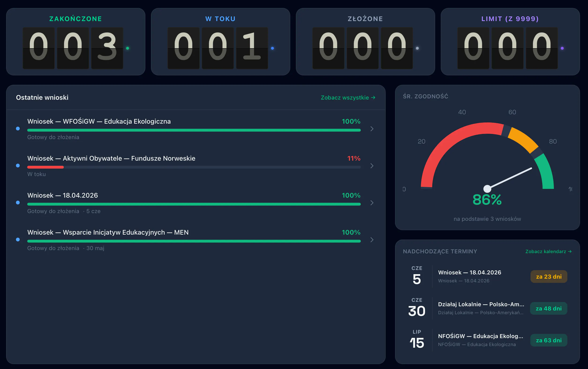Viewport: 588px width, 369px height.
Task: Open 'Wniosek — 18.04.2026' in recent applications list
Action: coord(63,195)
